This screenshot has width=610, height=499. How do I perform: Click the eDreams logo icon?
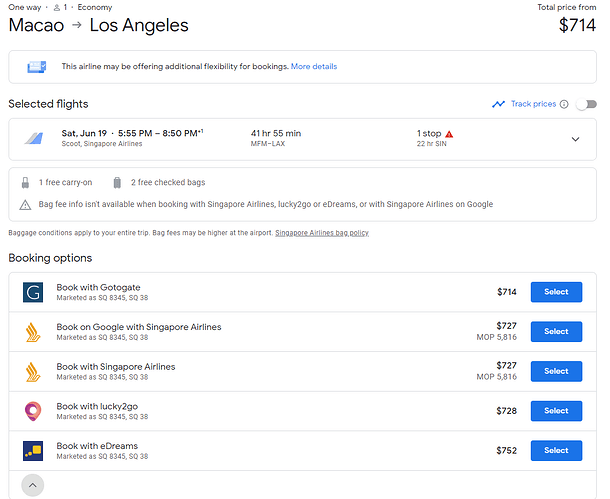pos(33,451)
